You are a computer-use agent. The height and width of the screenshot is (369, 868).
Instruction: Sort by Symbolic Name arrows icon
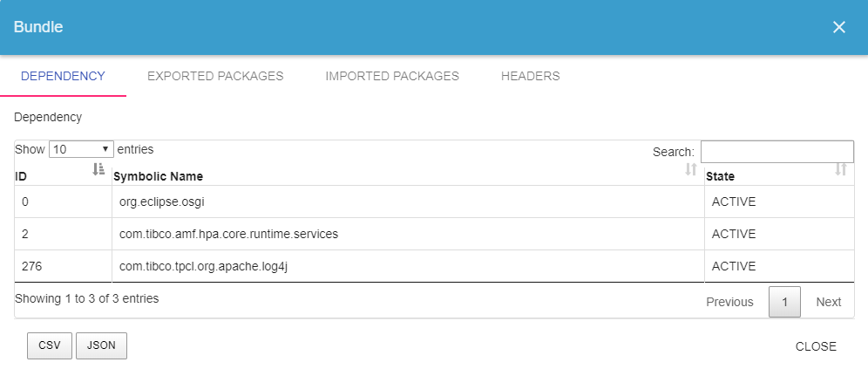click(x=690, y=169)
